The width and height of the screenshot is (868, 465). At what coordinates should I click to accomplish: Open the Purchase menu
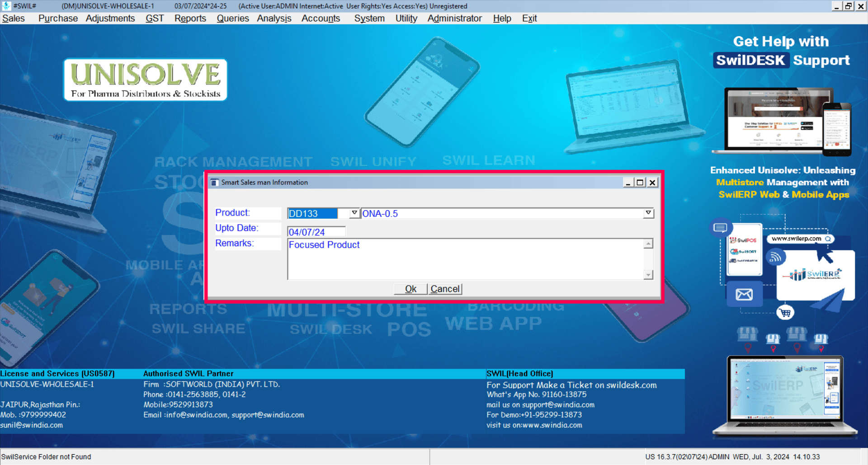(x=58, y=19)
